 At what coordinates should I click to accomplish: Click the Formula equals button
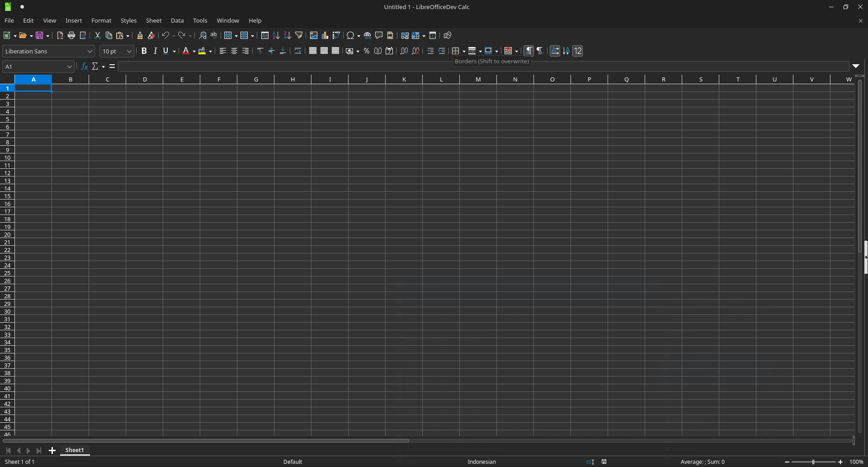coord(112,67)
